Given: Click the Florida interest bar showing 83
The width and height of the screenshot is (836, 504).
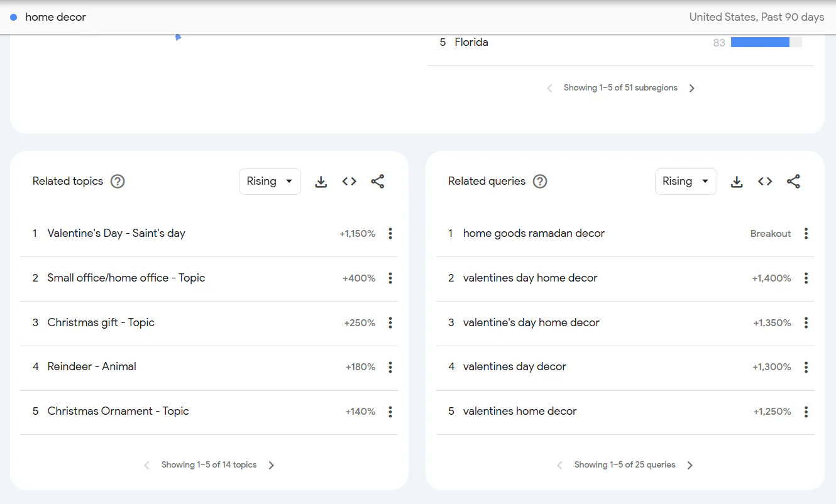Looking at the screenshot, I should tap(766, 42).
